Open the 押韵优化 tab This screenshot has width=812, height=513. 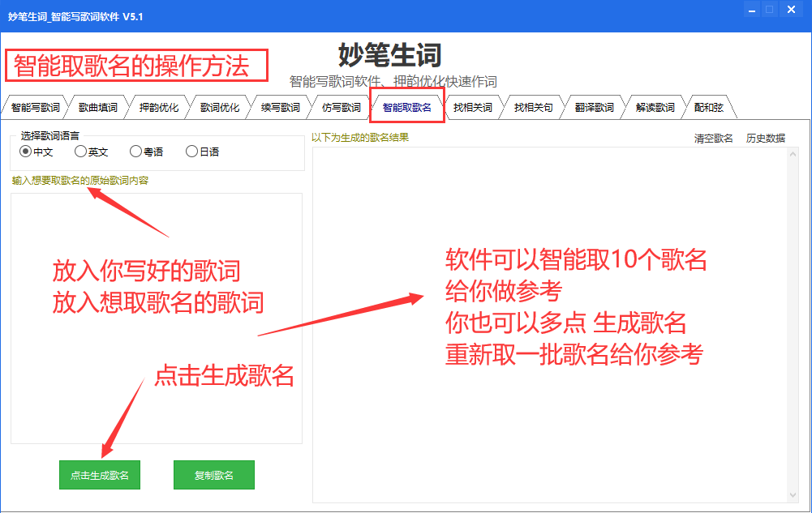158,108
